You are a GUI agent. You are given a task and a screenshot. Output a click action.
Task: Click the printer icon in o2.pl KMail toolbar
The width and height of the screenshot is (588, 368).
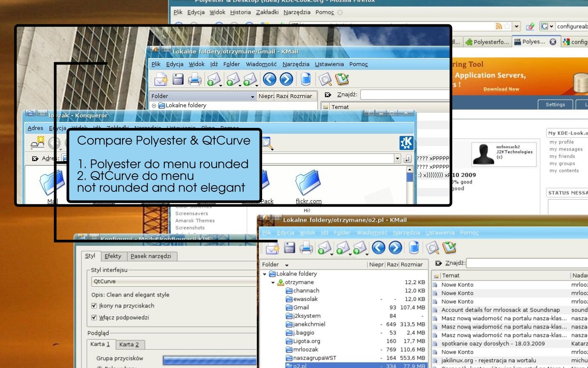(x=306, y=248)
